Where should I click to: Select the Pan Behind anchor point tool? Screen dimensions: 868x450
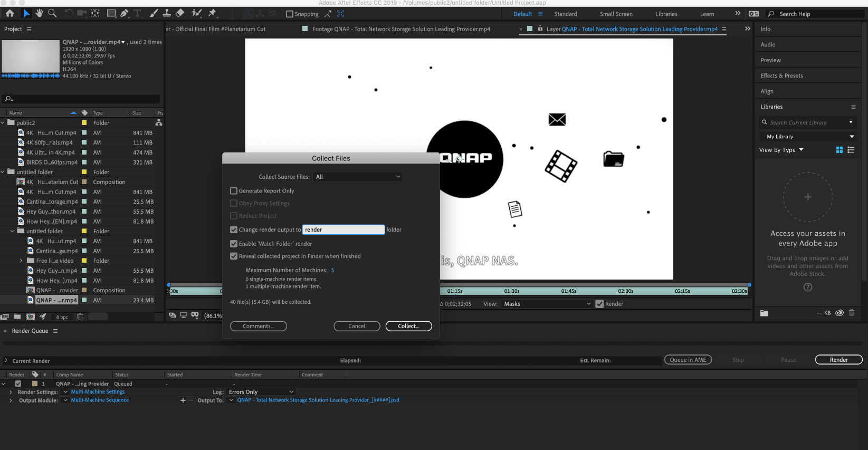95,13
